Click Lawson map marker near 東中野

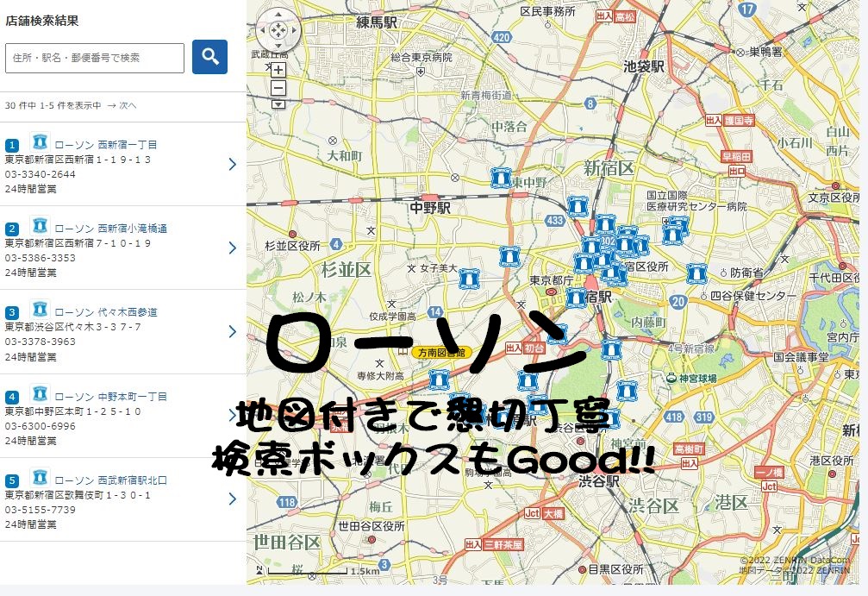(x=501, y=178)
